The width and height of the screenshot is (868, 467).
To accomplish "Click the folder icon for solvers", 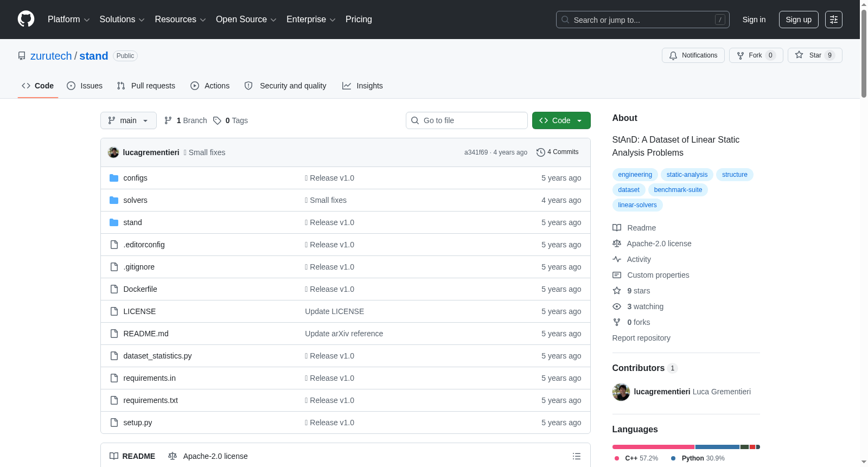I will coord(114,200).
